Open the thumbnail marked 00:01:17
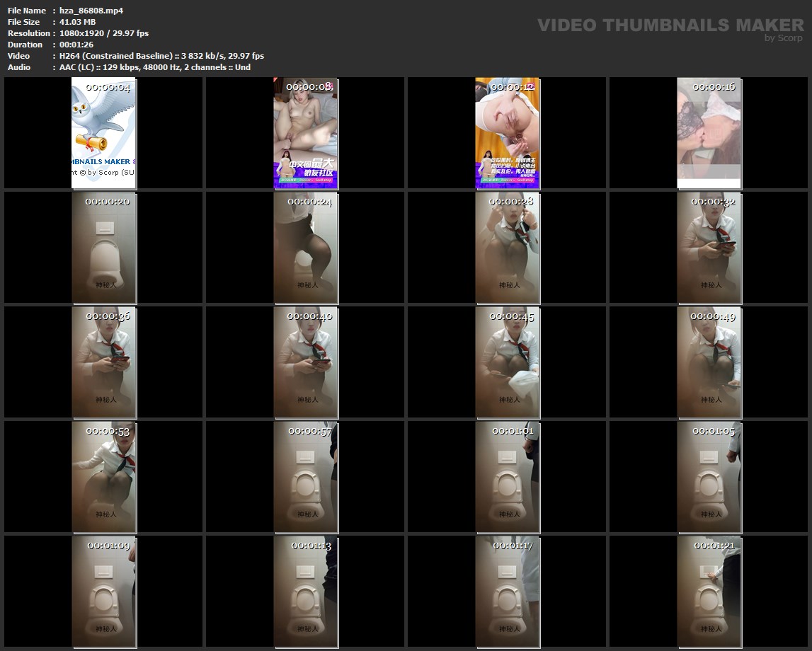 tap(508, 592)
